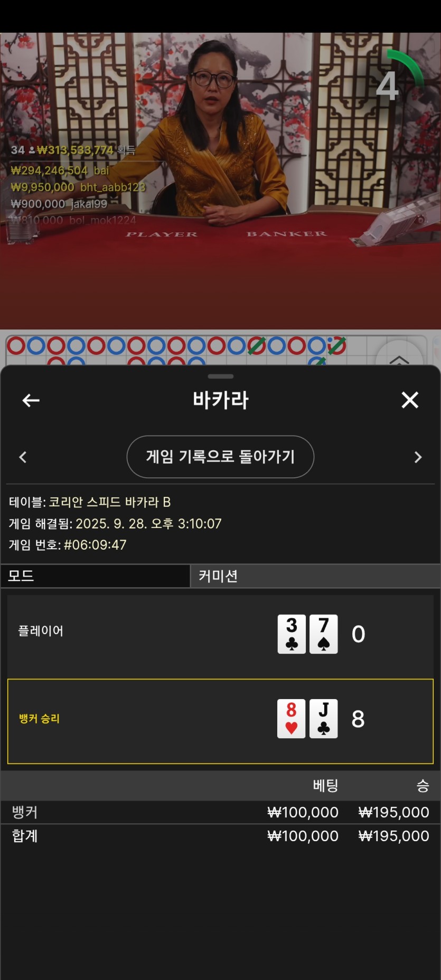Tap the back arrow beside 바카라
This screenshot has height=980, width=441.
[x=31, y=400]
